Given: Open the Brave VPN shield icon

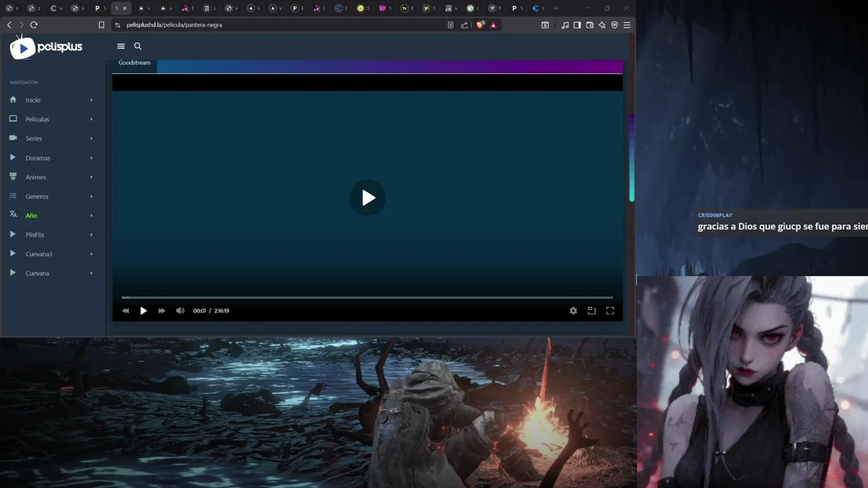Looking at the screenshot, I should [614, 25].
